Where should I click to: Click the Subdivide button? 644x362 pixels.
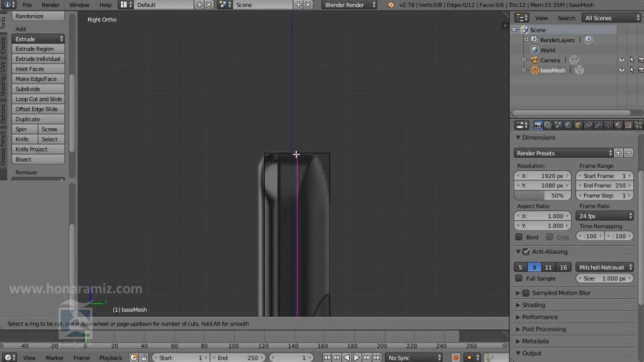(x=38, y=89)
